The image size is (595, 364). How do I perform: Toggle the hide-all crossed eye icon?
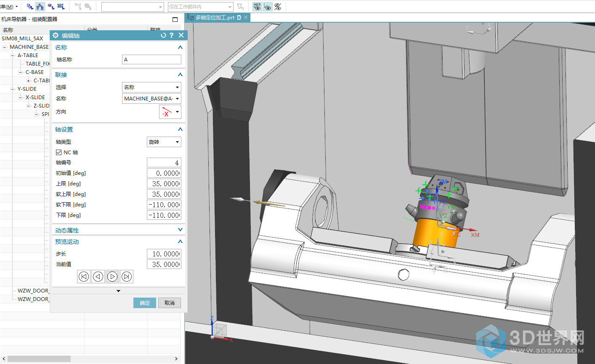pyautogui.click(x=278, y=6)
